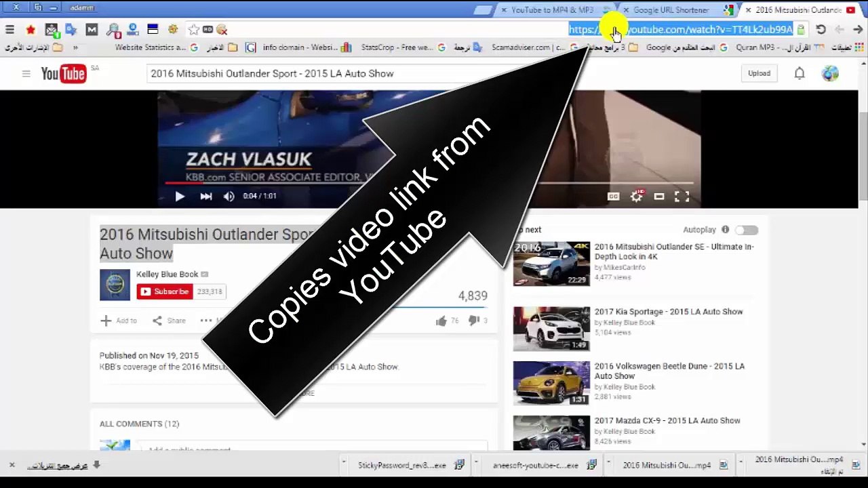Subscribe to Kelley Blue Book
The width and height of the screenshot is (868, 488).
tap(165, 291)
